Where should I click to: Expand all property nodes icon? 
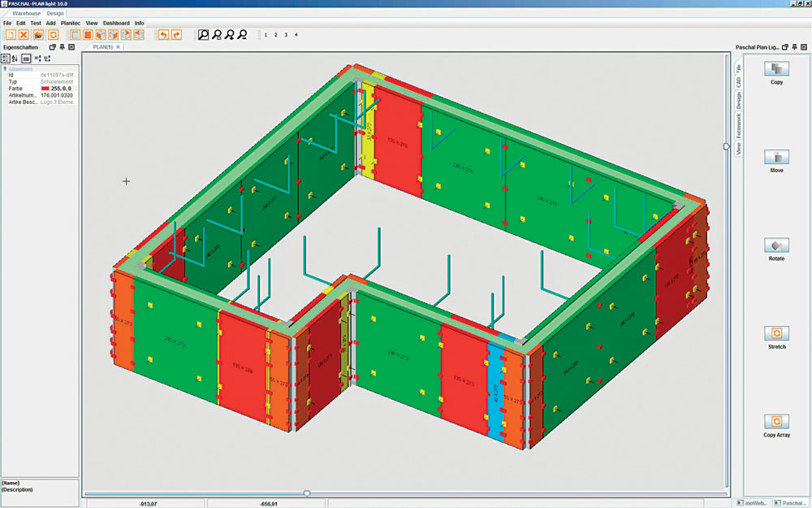[x=37, y=59]
